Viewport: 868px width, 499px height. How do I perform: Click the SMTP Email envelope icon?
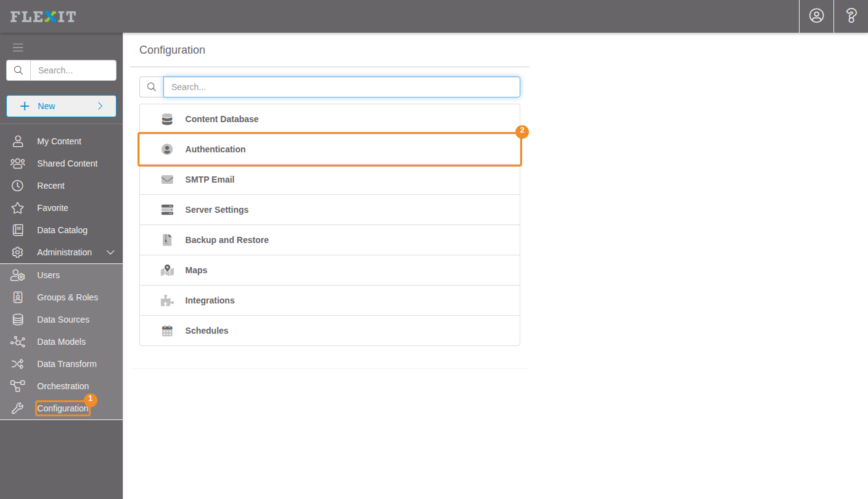pos(167,179)
